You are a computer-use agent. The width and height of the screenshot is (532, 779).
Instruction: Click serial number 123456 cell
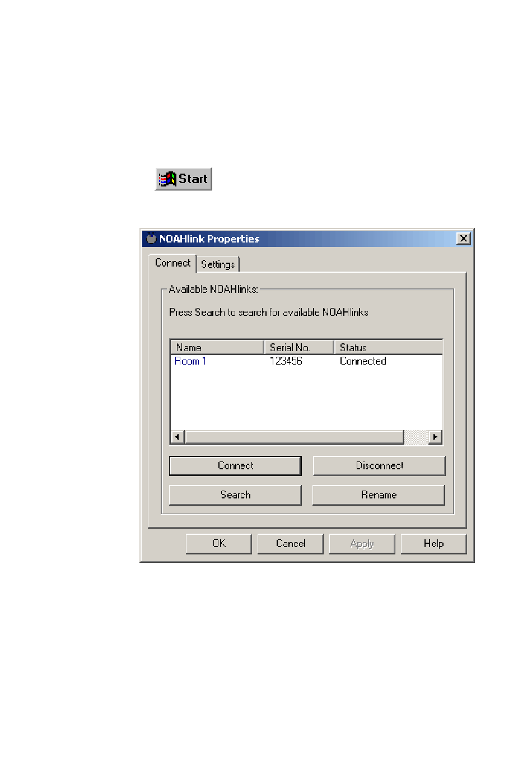point(286,361)
